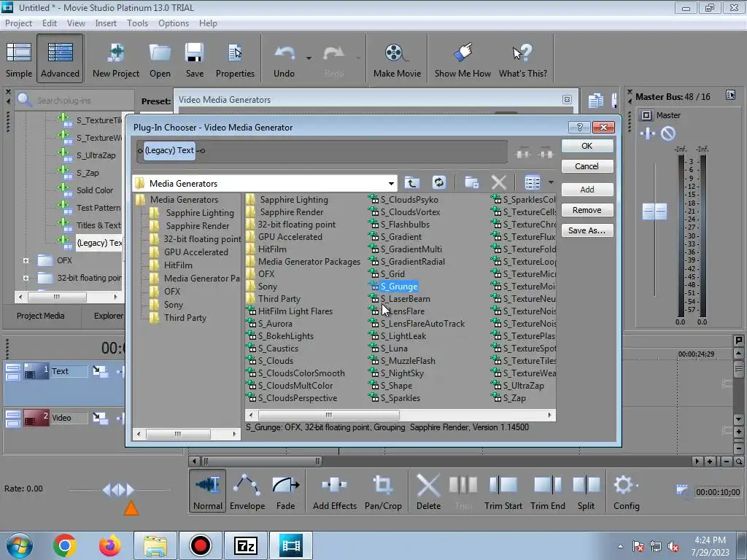Click the Trim Start tool
Viewport: 747px width, 560px height.
(503, 491)
